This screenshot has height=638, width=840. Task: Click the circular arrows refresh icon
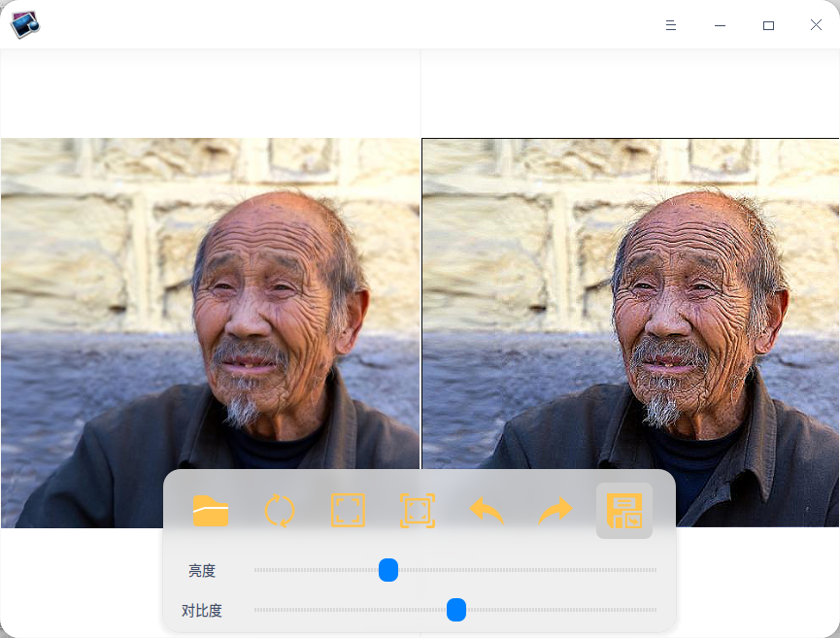(x=280, y=511)
